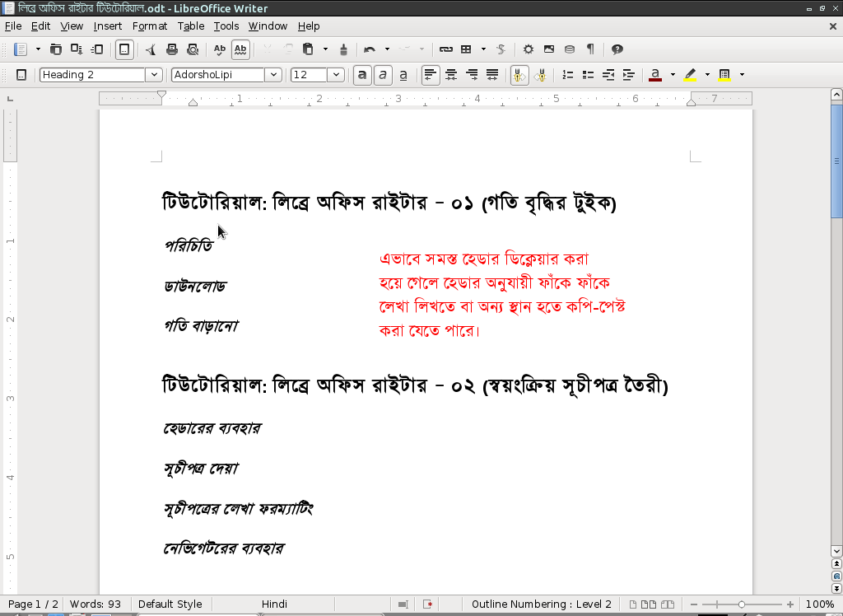Select the Clone Formatting paintbrush
Screen dimensions: 843x616
[343, 49]
